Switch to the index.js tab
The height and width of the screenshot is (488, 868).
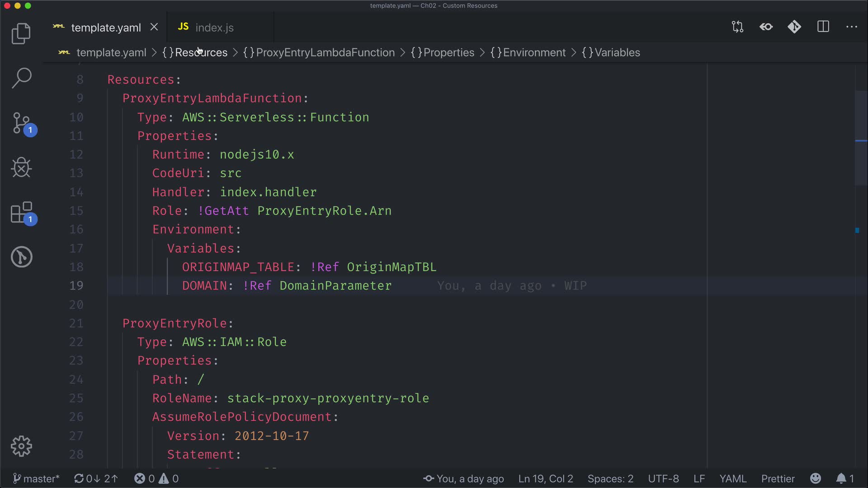tap(214, 28)
